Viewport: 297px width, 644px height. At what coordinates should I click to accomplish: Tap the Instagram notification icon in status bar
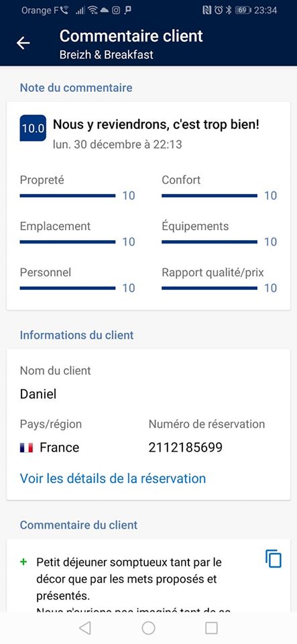[x=116, y=11]
